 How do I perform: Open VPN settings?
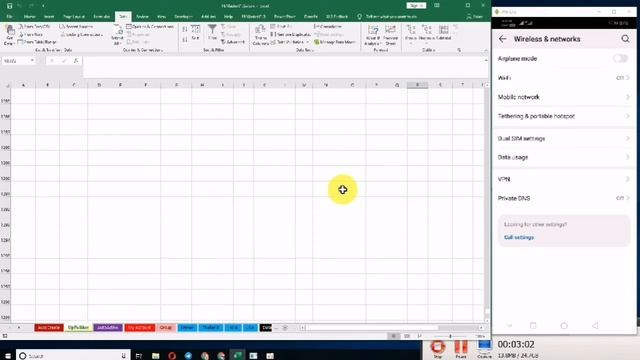[x=564, y=179]
